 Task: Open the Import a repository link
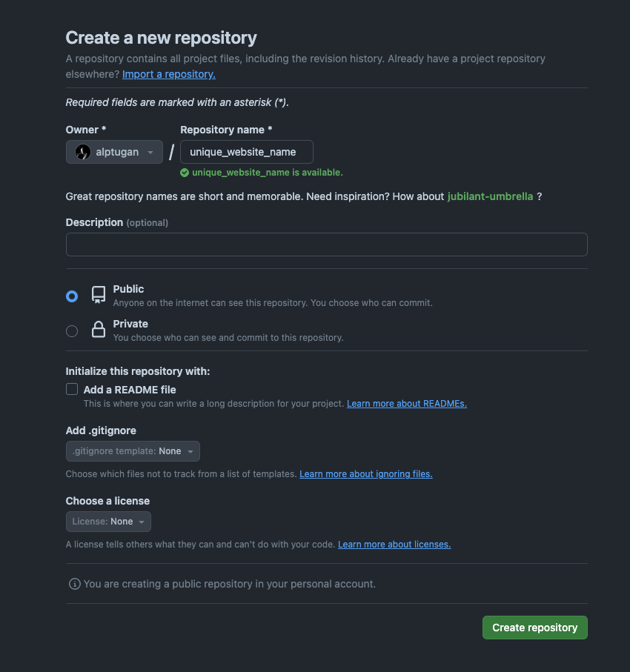[169, 74]
